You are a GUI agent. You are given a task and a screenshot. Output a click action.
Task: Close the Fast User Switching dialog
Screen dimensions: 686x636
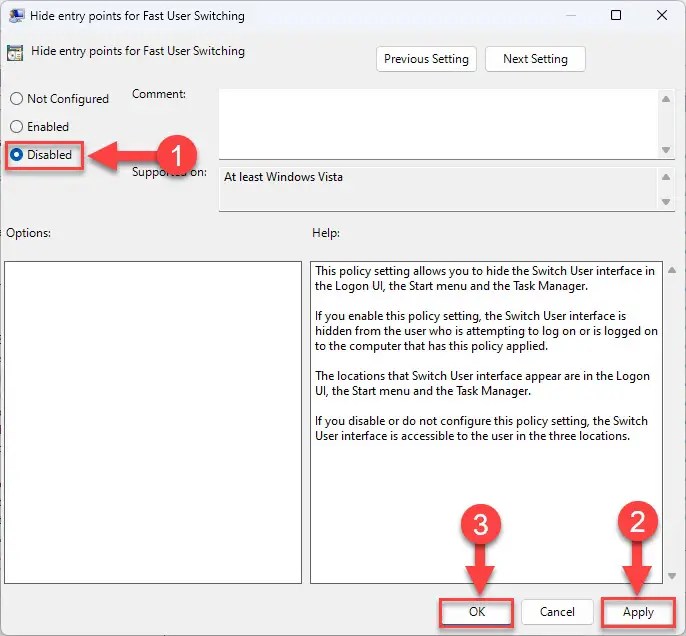tap(662, 15)
